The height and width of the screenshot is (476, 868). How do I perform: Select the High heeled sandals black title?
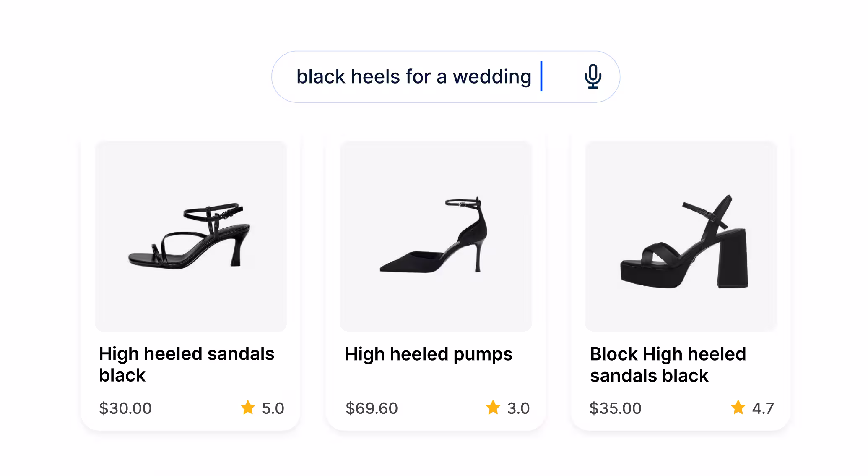(186, 364)
